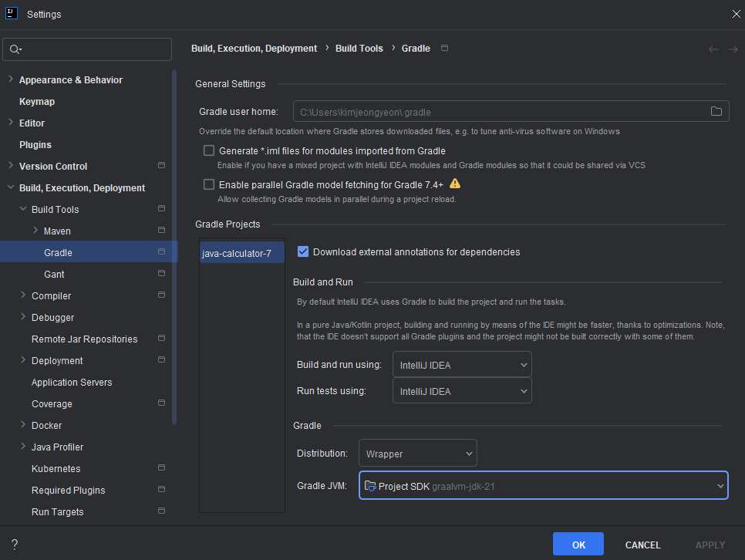Click the project-level icon on the Compiler row

click(x=161, y=295)
